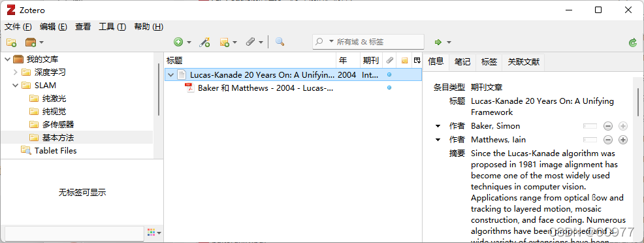Collapse the Lucas-Kanade item row arrow

171,74
